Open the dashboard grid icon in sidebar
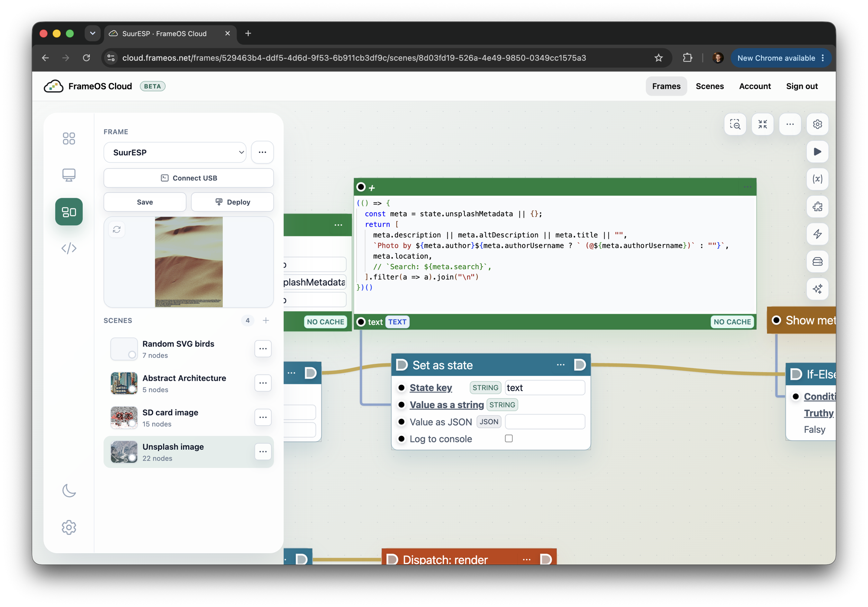The image size is (868, 607). [x=69, y=139]
